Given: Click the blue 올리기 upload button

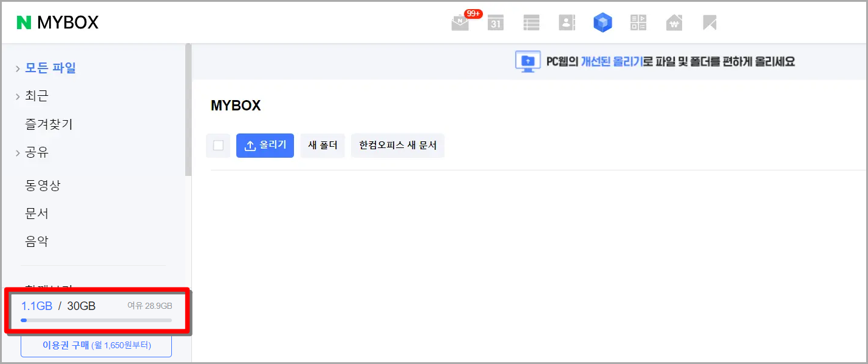Looking at the screenshot, I should click(265, 146).
